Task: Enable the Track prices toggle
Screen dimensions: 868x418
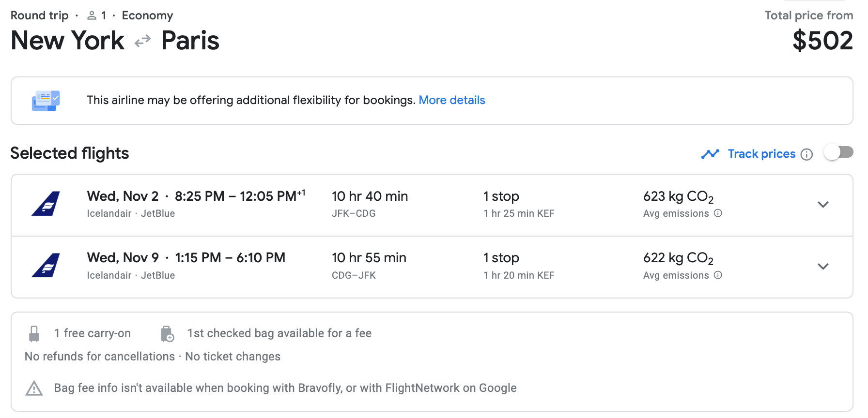Action: click(838, 153)
